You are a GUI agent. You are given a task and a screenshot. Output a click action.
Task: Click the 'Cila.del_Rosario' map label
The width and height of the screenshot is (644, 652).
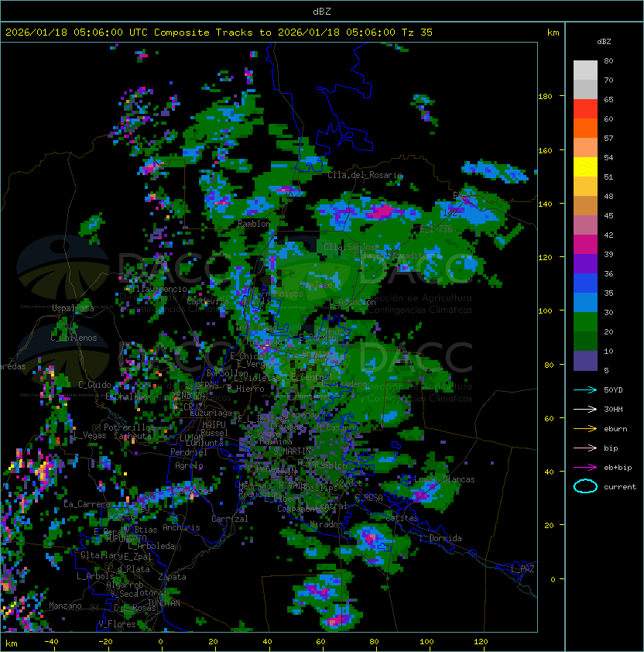coord(365,175)
